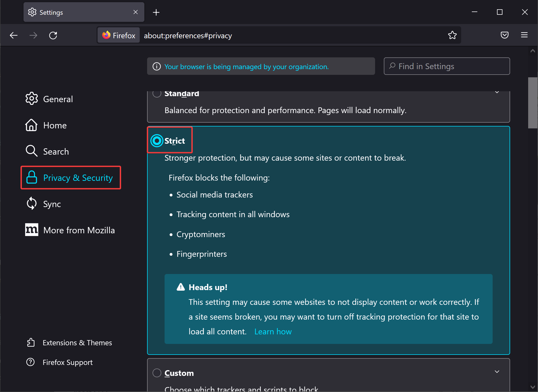
Task: Open More from Mozilla category
Action: 71,230
